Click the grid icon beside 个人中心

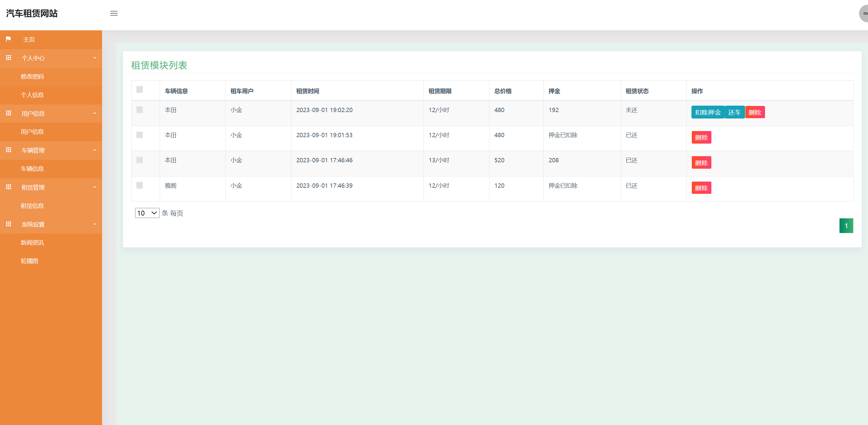coord(8,58)
